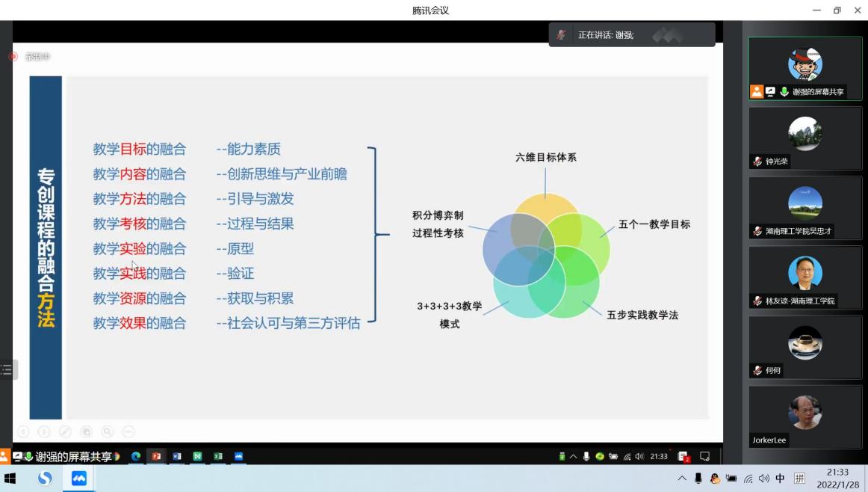The width and height of the screenshot is (868, 492).
Task: Select the annotation pen in the presentation toolbar
Action: (65, 431)
